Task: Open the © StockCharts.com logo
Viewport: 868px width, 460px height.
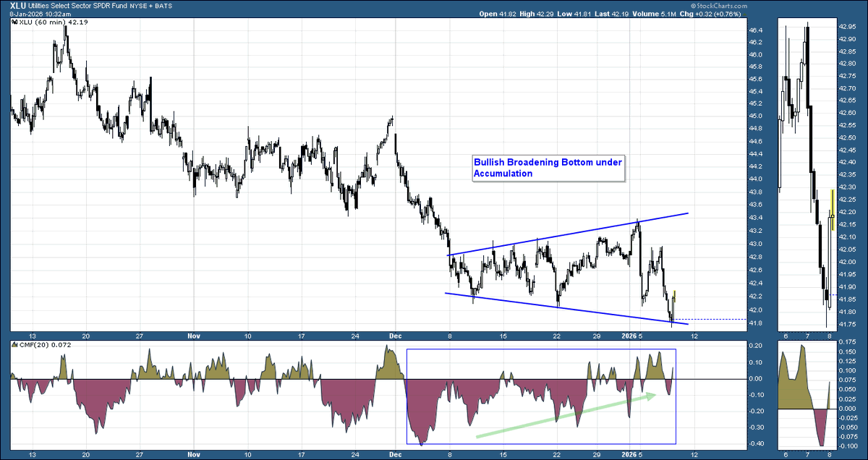Action: pos(718,6)
